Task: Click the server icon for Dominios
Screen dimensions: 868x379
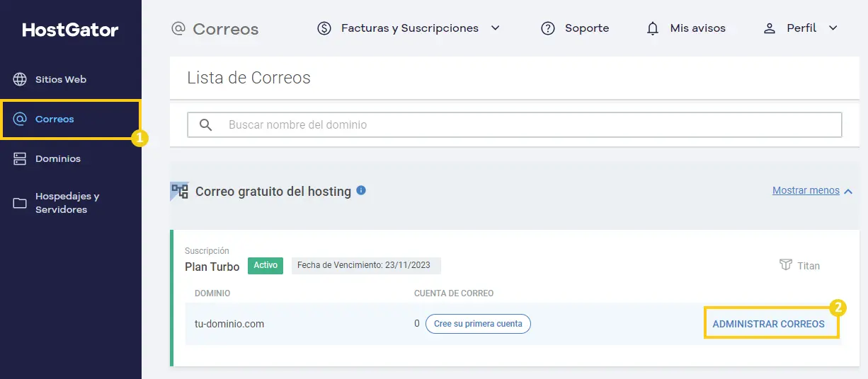Action: coord(21,158)
